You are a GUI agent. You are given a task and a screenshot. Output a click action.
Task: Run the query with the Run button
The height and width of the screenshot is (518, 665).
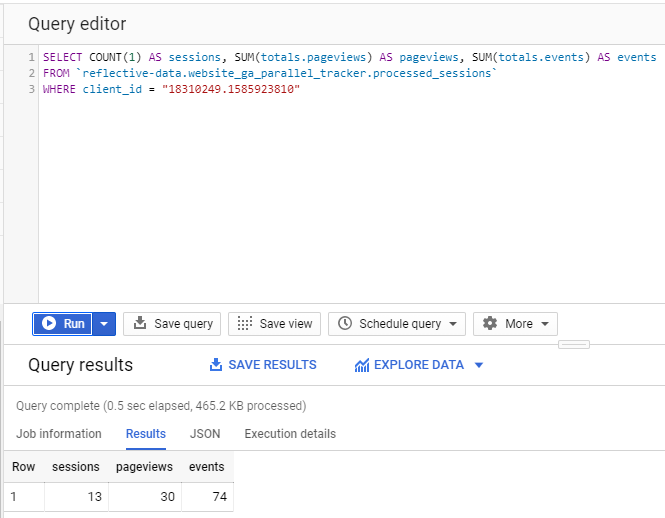tap(62, 324)
